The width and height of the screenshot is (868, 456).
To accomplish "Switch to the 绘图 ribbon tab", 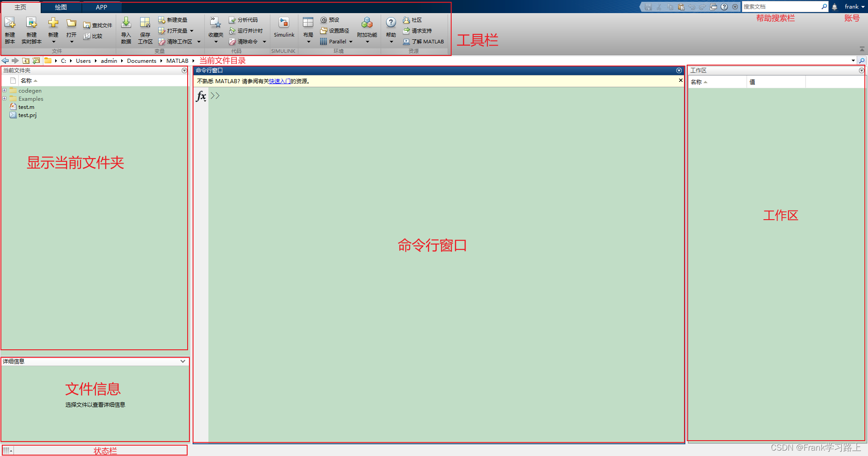I will tap(61, 7).
